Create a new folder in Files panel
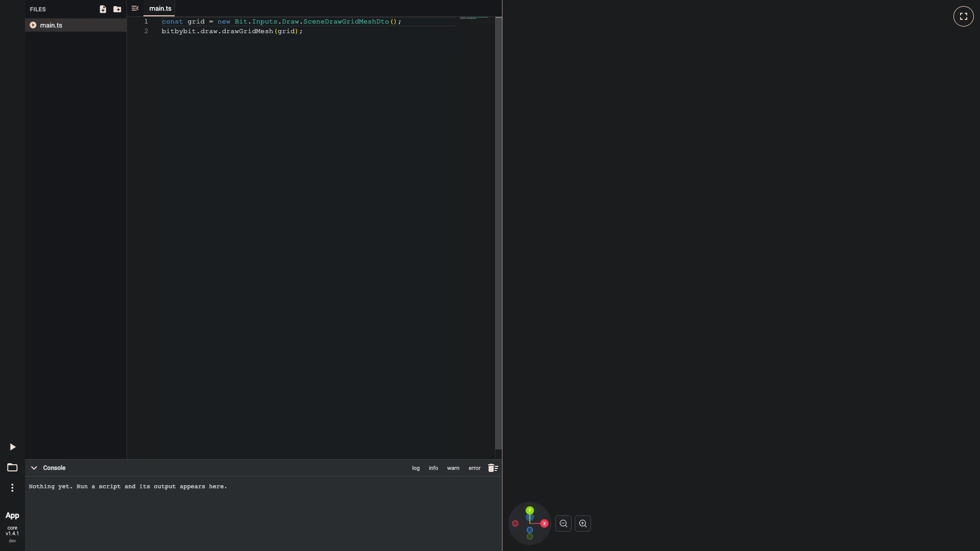Viewport: 980px width, 551px height. click(x=117, y=9)
